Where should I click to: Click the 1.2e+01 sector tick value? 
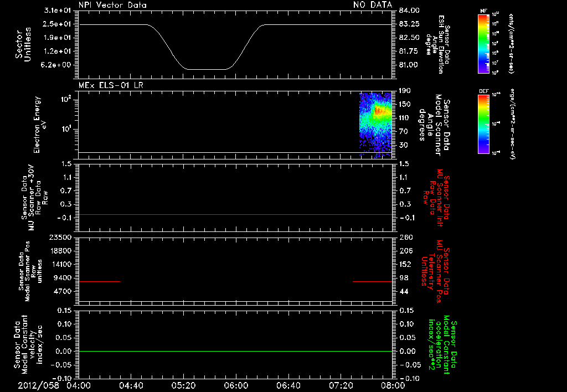(57, 51)
